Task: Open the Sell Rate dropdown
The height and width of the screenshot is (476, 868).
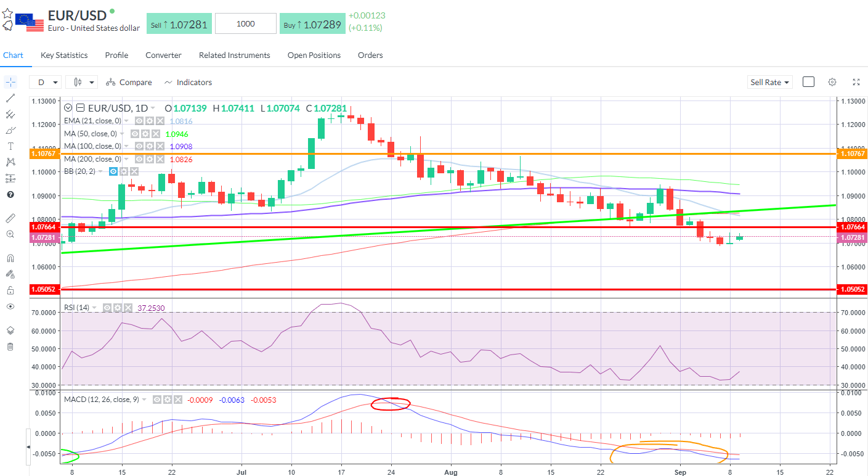Action: [x=770, y=82]
